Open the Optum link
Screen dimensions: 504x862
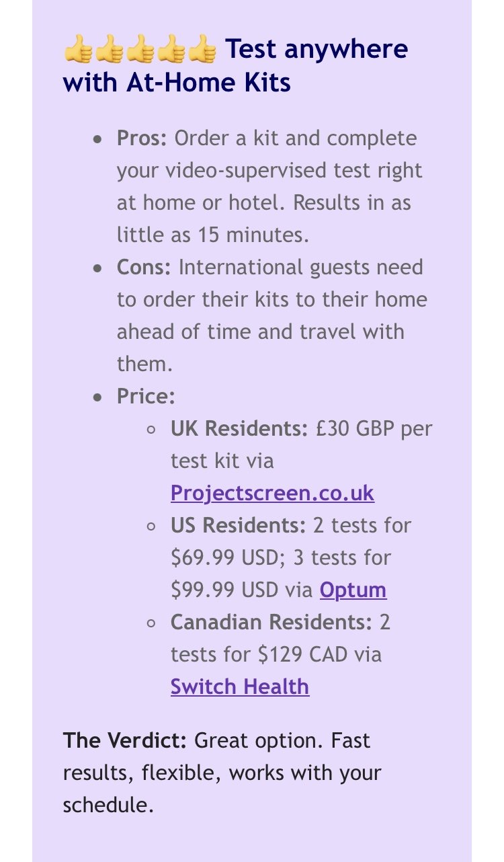pos(353,590)
